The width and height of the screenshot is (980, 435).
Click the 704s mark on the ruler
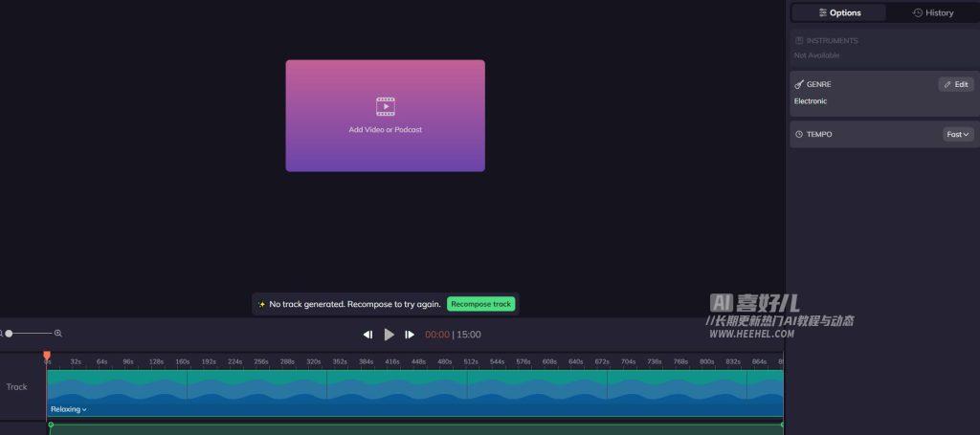pyautogui.click(x=628, y=361)
